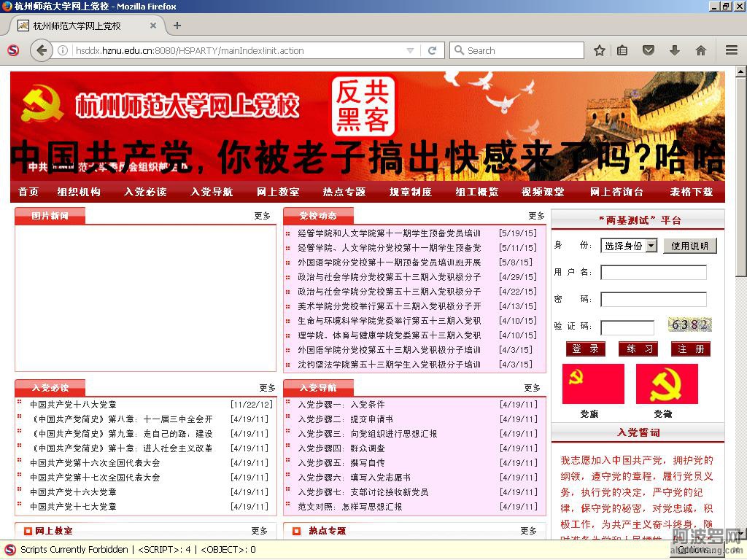
Task: Click the NoScript icon in the toolbar
Action: pyautogui.click(x=13, y=50)
